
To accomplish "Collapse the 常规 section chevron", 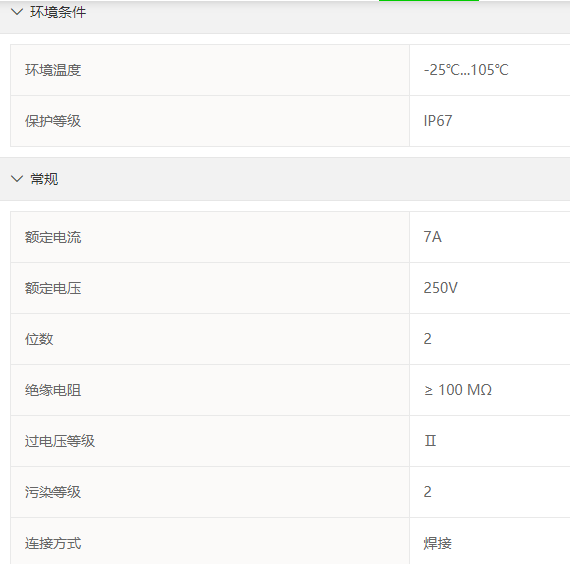I will click(17, 179).
